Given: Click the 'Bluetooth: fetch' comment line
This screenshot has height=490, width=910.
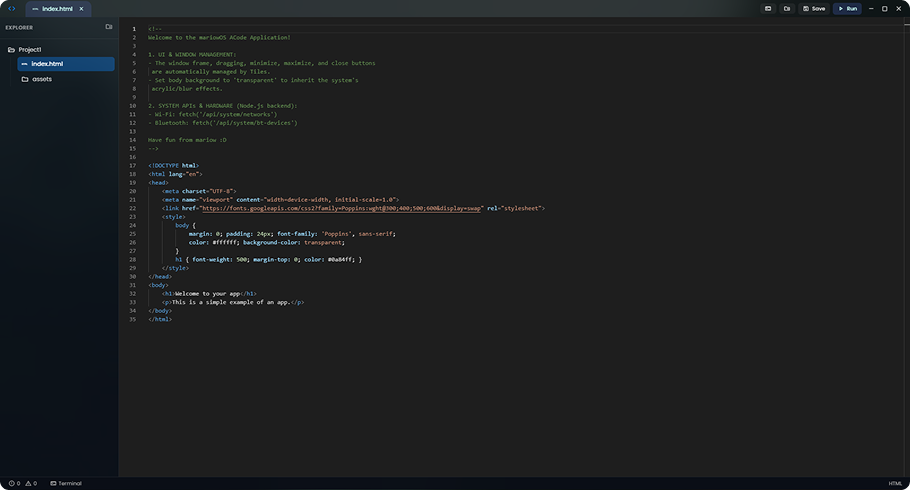Looking at the screenshot, I should (x=222, y=123).
